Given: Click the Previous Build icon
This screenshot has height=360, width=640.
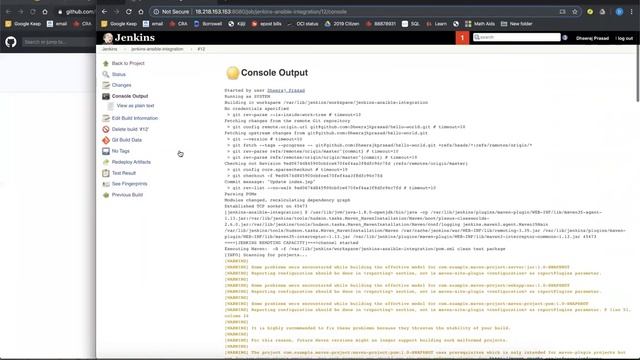Looking at the screenshot, I should click(106, 195).
